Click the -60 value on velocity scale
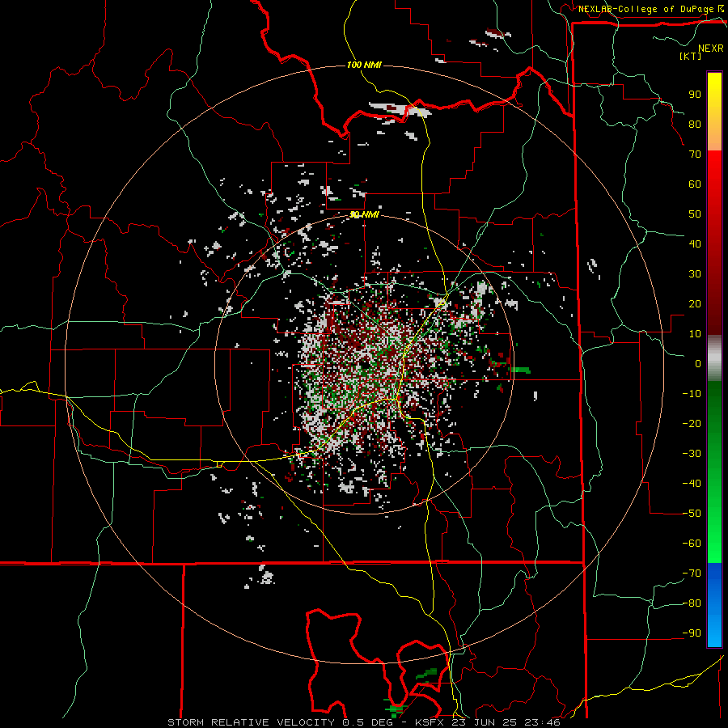The image size is (728, 728). 692,544
